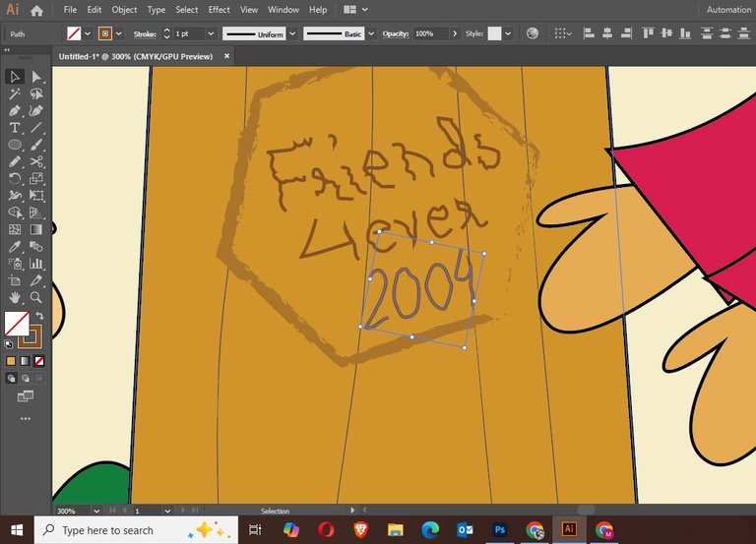Viewport: 756px width, 544px height.
Task: Select the Direct Selection tool
Action: click(36, 77)
